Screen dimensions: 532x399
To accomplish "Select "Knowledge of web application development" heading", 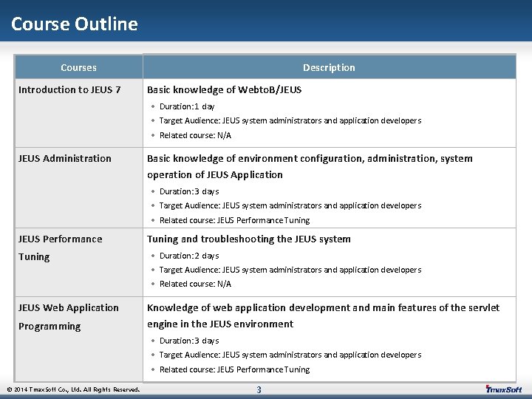I will [324, 316].
